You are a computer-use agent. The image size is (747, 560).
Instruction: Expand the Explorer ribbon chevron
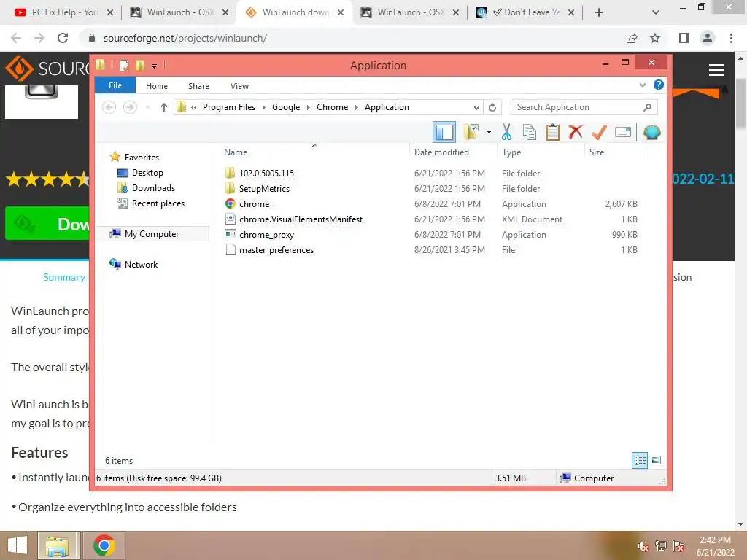pyautogui.click(x=642, y=85)
